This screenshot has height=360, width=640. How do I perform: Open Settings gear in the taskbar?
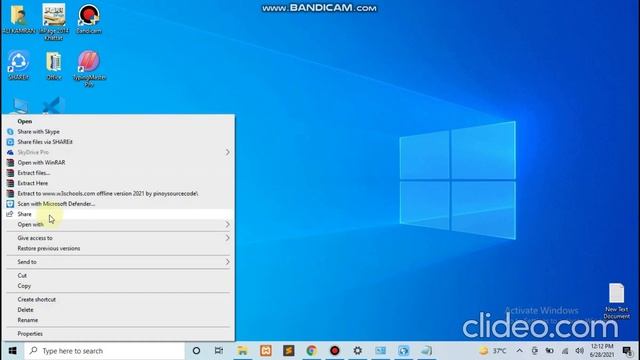click(x=358, y=351)
